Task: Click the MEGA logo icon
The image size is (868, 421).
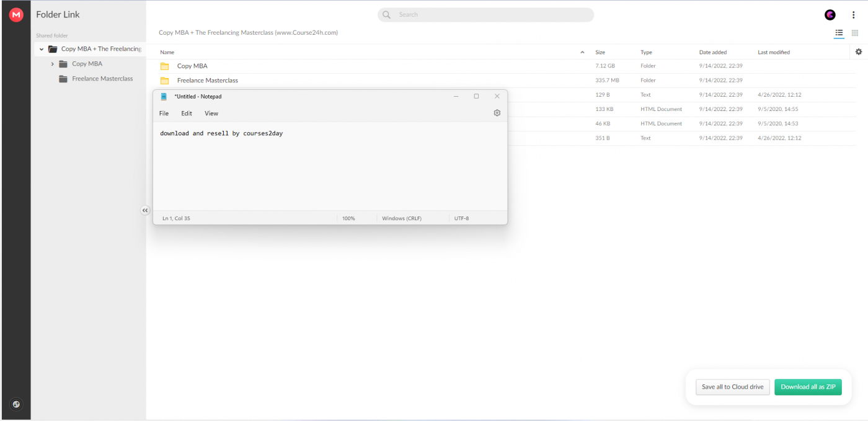Action: click(x=16, y=14)
